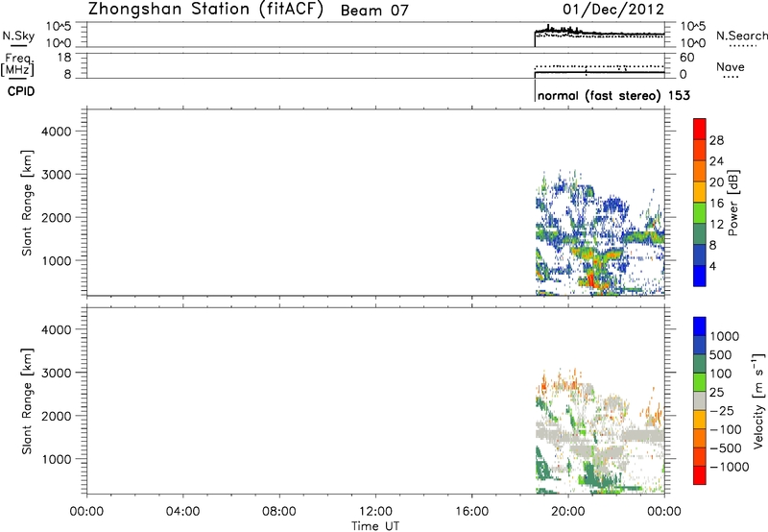Click the 16:00 time tick label
This screenshot has height=532, width=768.
[471, 512]
